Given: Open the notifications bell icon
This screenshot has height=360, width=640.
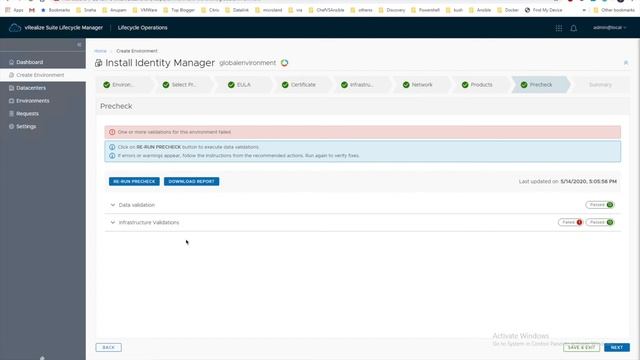Looking at the screenshot, I should pos(573,28).
